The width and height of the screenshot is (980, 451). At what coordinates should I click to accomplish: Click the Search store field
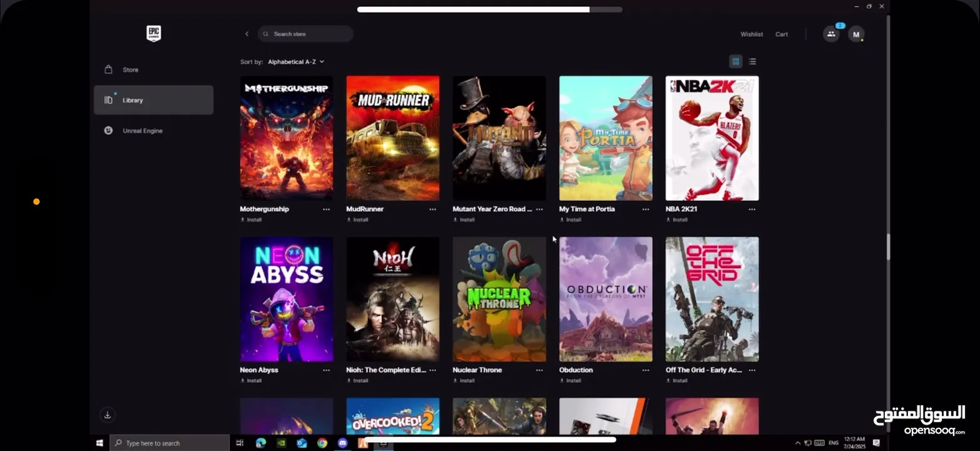[305, 34]
